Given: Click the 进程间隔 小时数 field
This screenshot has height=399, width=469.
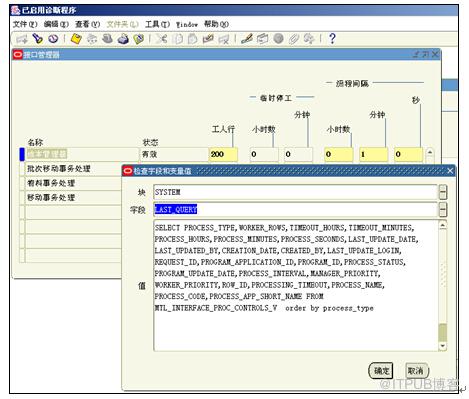Looking at the screenshot, I should 339,154.
